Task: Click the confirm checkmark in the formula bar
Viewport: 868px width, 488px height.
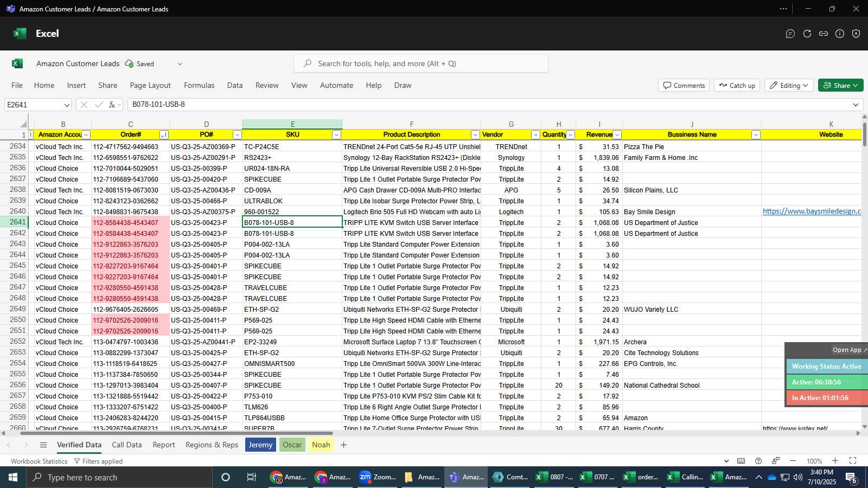Action: (99, 105)
